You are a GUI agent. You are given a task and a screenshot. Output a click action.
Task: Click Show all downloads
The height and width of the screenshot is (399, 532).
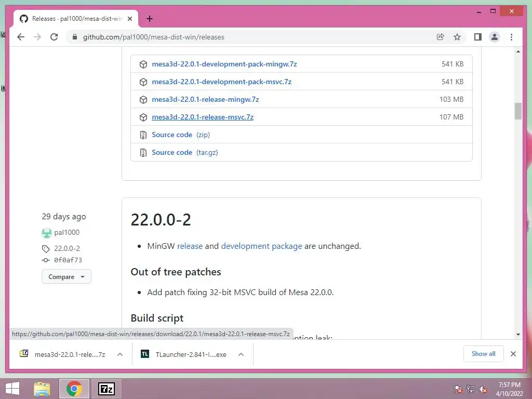pos(484,354)
